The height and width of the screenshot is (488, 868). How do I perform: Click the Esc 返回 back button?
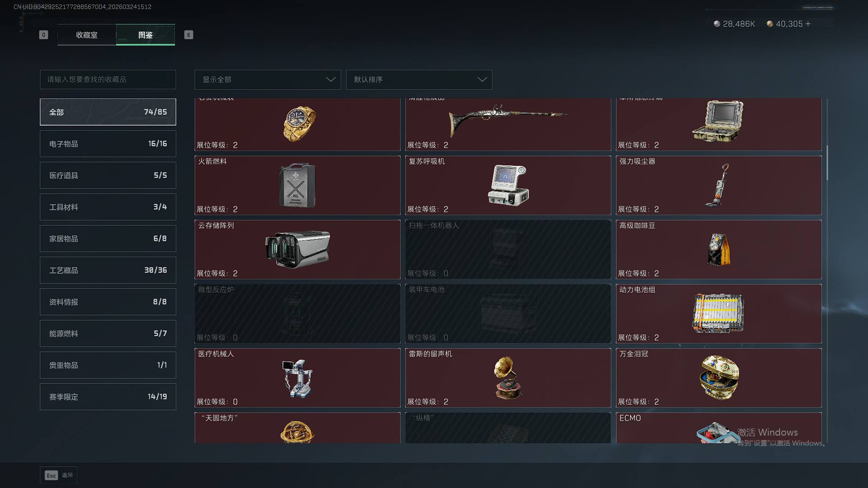pyautogui.click(x=59, y=475)
